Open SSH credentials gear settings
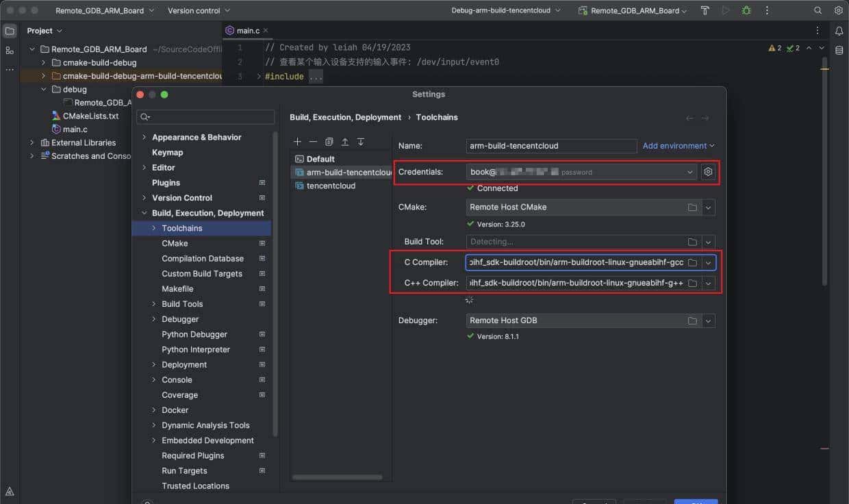This screenshot has width=849, height=504. point(708,172)
